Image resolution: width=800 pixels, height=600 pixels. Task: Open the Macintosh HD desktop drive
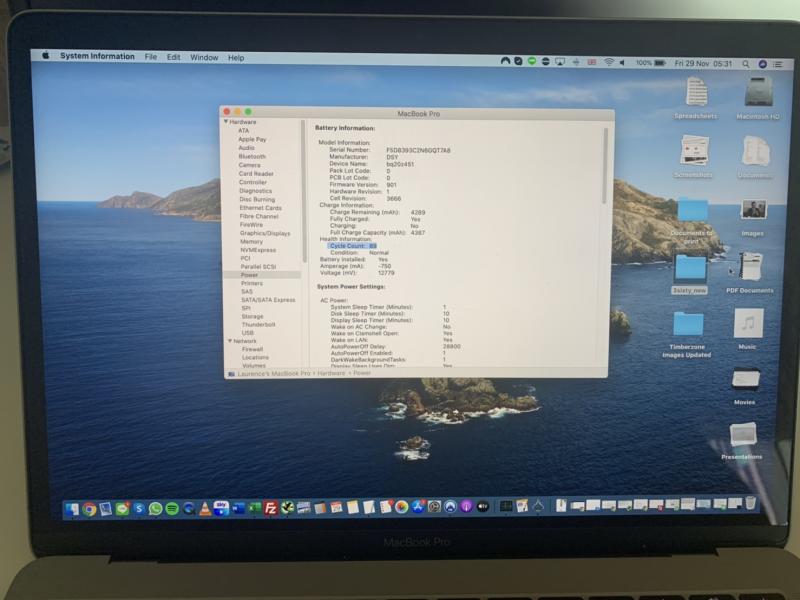(758, 98)
